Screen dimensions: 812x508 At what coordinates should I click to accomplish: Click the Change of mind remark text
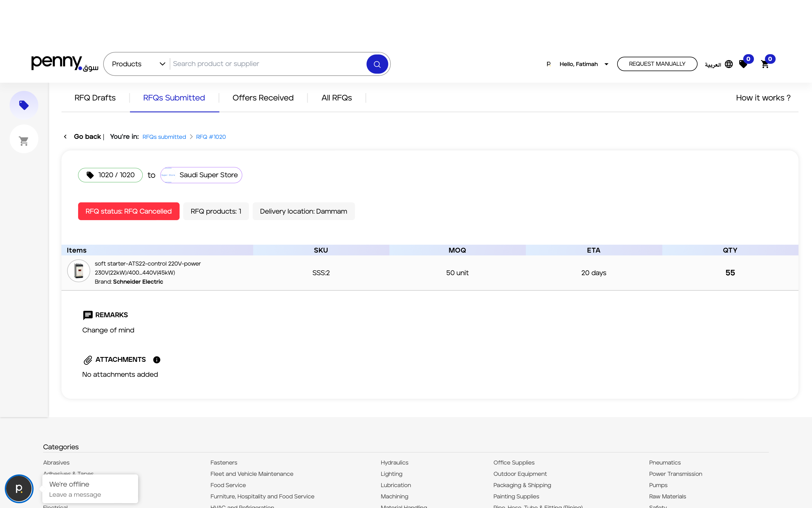click(x=108, y=330)
